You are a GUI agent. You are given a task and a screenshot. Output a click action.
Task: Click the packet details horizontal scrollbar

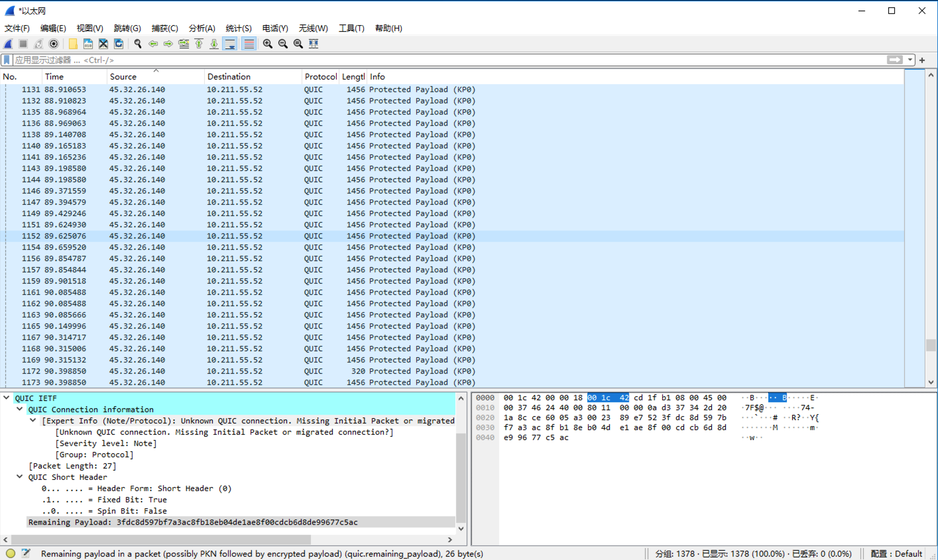[160, 540]
